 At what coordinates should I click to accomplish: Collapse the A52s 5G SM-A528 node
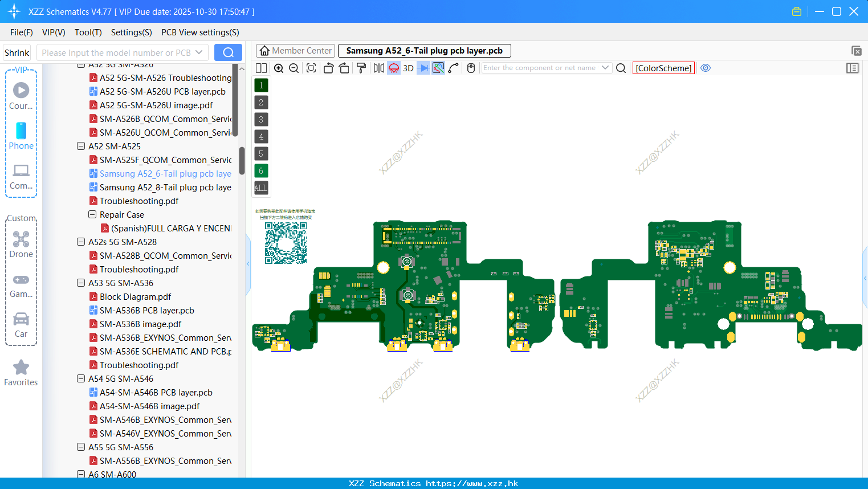[x=81, y=242]
